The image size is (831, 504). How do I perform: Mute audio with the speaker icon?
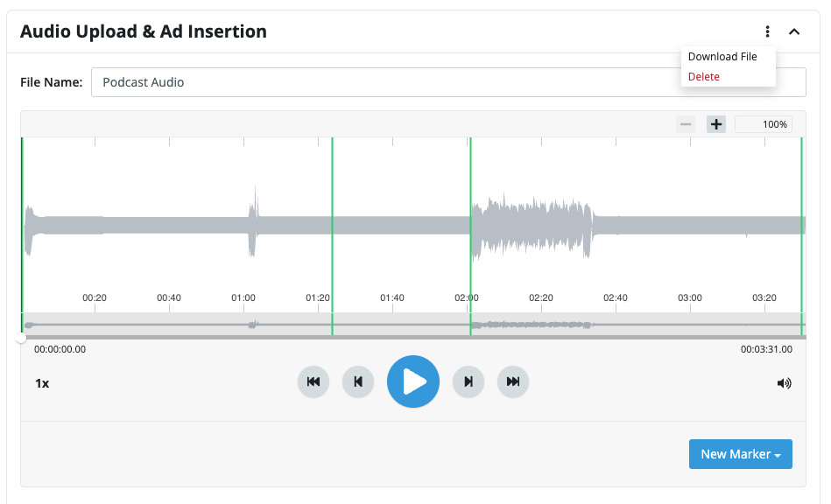point(784,383)
